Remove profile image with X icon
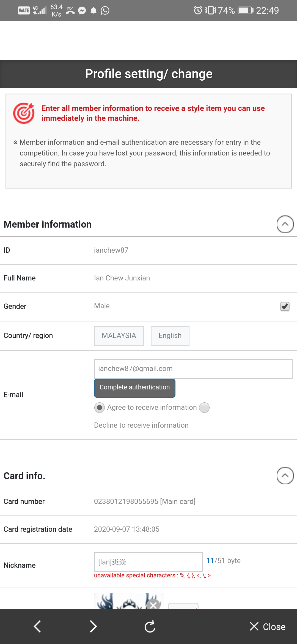Image resolution: width=297 pixels, height=644 pixels. [x=153, y=604]
